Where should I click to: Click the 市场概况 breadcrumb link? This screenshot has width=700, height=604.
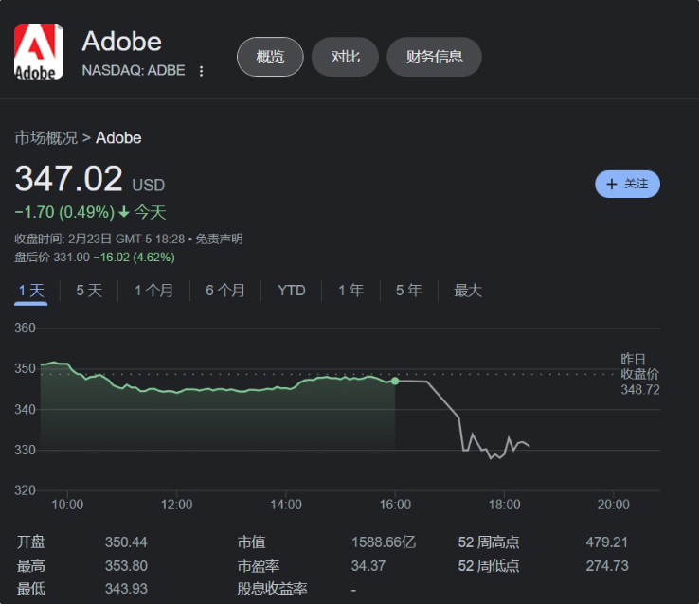(x=45, y=137)
